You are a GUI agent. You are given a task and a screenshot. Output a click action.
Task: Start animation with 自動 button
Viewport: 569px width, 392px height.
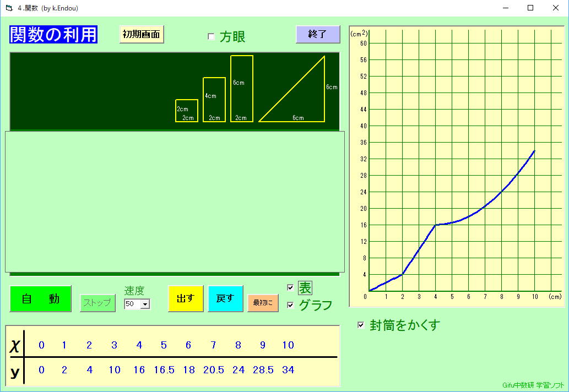point(41,299)
